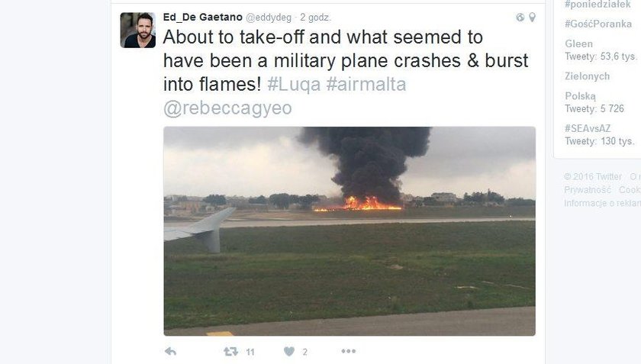This screenshot has height=364, width=641.
Task: Open Ed_De Gaetano's profile avatar
Action: [x=138, y=31]
